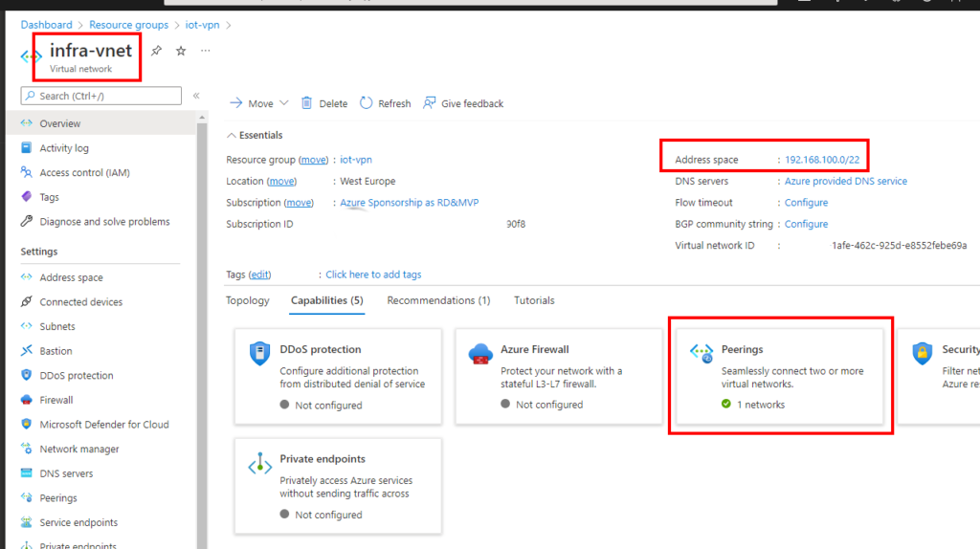The width and height of the screenshot is (980, 549).
Task: Click '1 networks' status in Peerings card
Action: click(x=761, y=405)
